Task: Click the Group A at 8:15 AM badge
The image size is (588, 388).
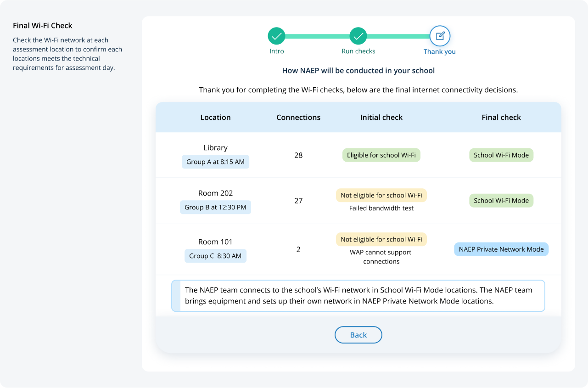Action: [x=215, y=162]
